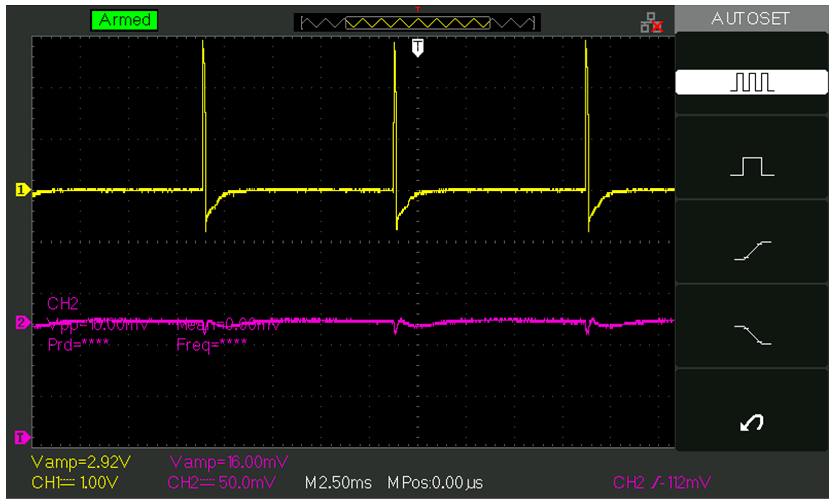Click the M Pos 0.00µs readout

pyautogui.click(x=435, y=483)
